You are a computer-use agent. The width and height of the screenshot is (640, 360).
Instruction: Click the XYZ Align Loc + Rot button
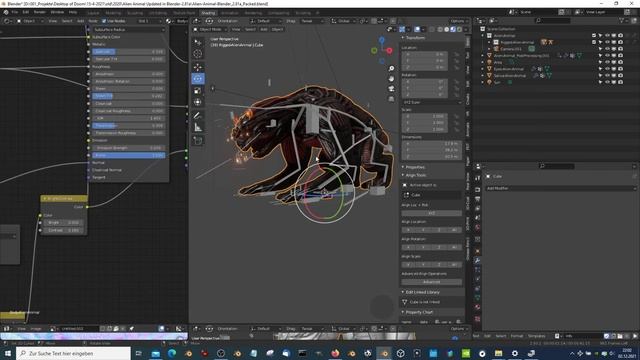coord(432,213)
